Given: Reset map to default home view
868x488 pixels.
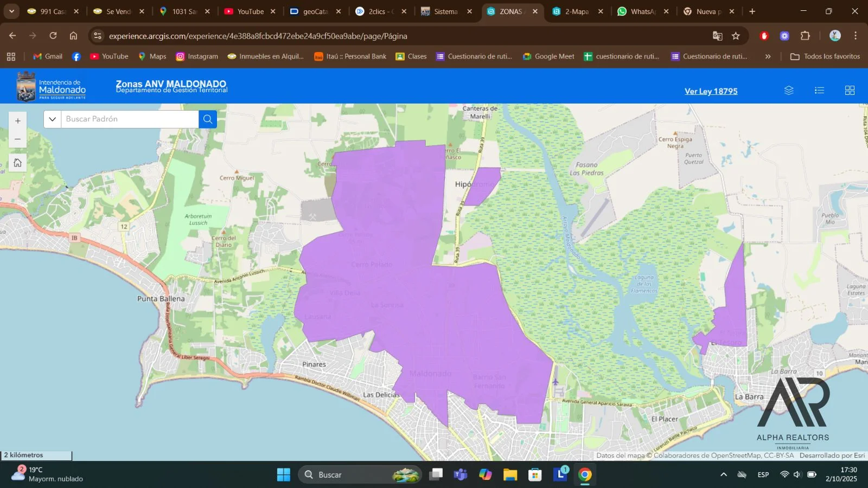Looking at the screenshot, I should 18,163.
